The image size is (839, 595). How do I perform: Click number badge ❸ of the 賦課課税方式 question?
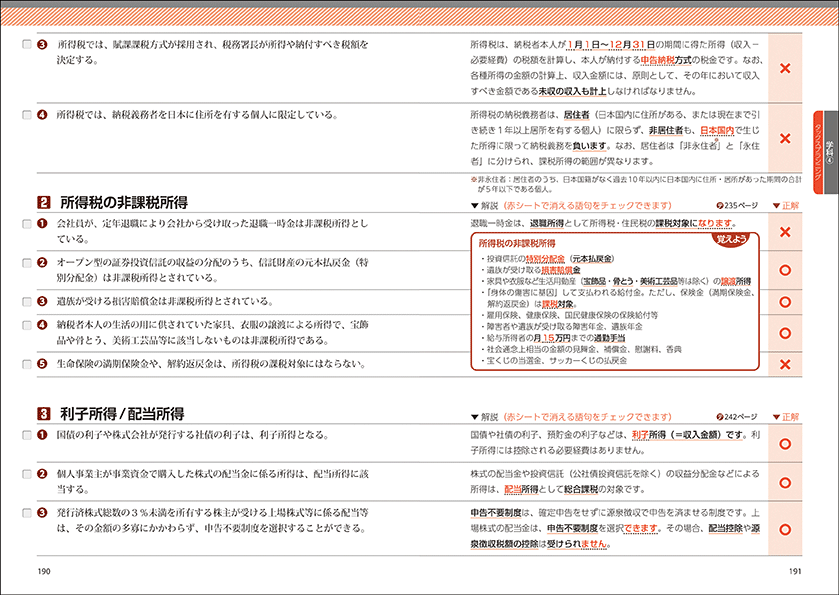tap(42, 44)
